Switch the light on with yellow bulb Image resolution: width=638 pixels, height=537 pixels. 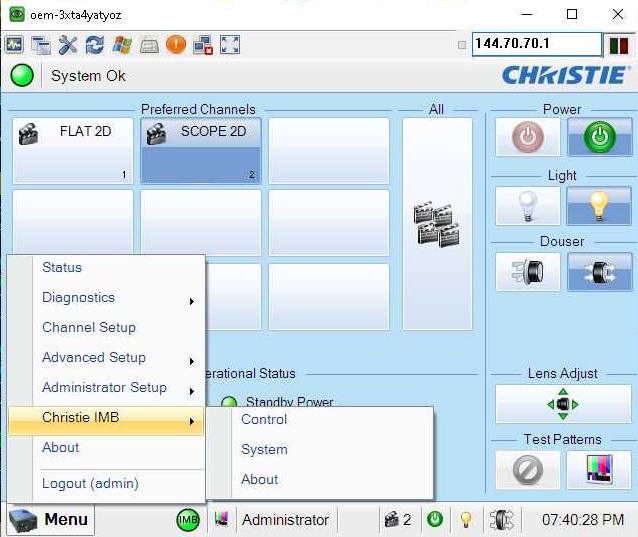pos(600,206)
